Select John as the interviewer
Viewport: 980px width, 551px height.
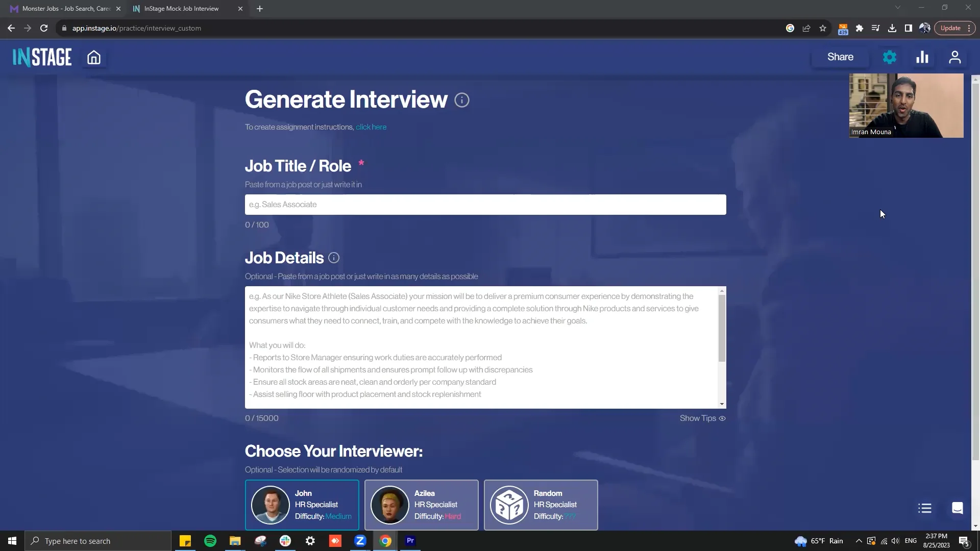click(x=302, y=505)
